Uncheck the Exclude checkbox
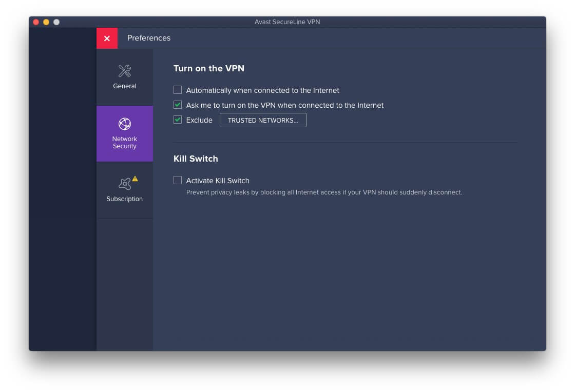 point(178,120)
